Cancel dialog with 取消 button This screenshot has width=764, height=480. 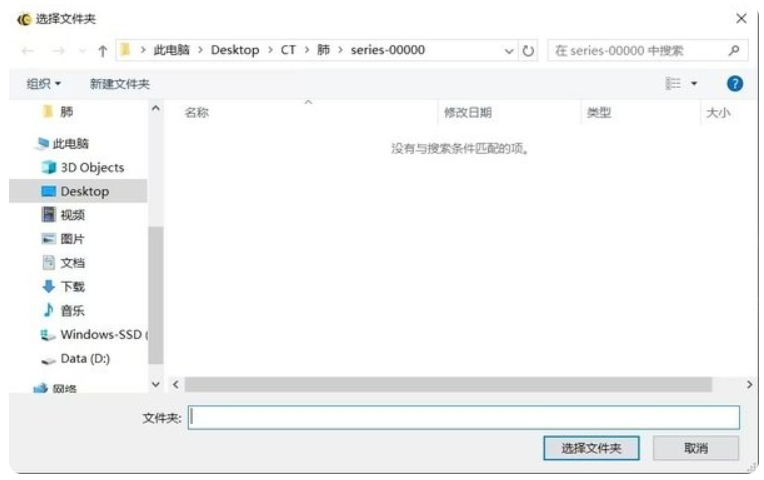[696, 448]
